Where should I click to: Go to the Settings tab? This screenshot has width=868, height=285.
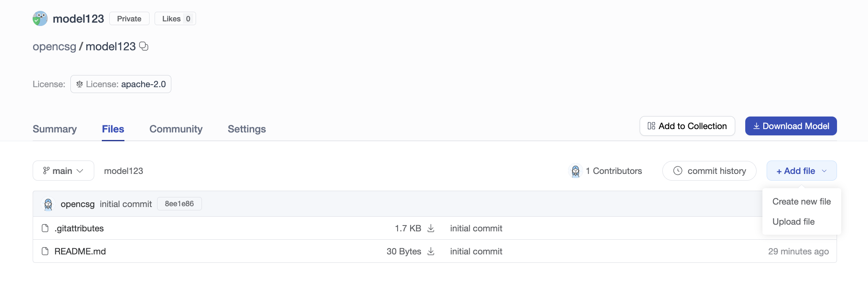point(247,129)
